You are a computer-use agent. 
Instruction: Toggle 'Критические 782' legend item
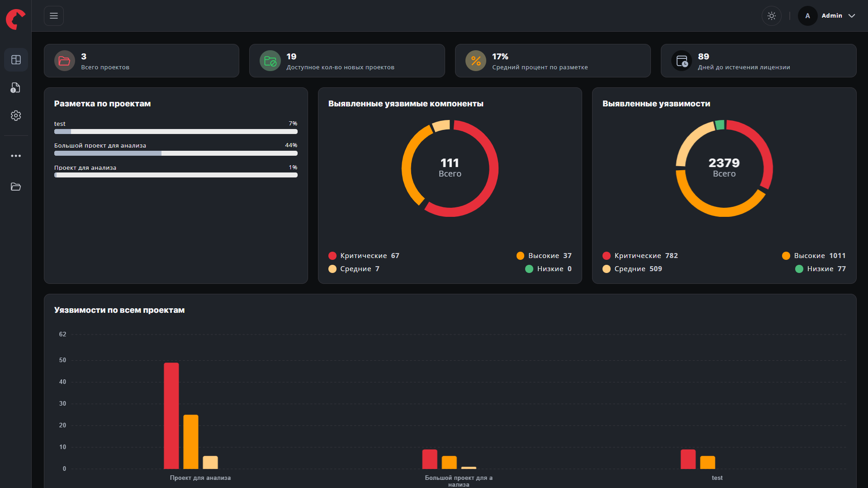click(640, 256)
